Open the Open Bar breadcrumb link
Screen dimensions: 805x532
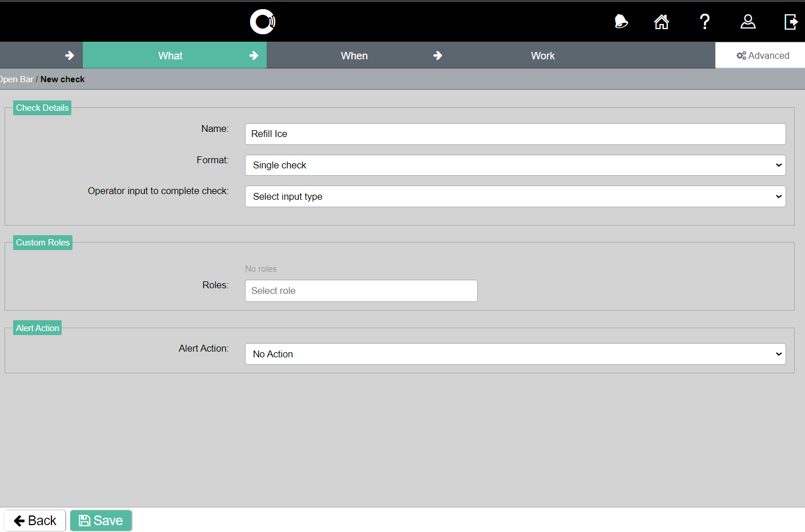[x=17, y=79]
